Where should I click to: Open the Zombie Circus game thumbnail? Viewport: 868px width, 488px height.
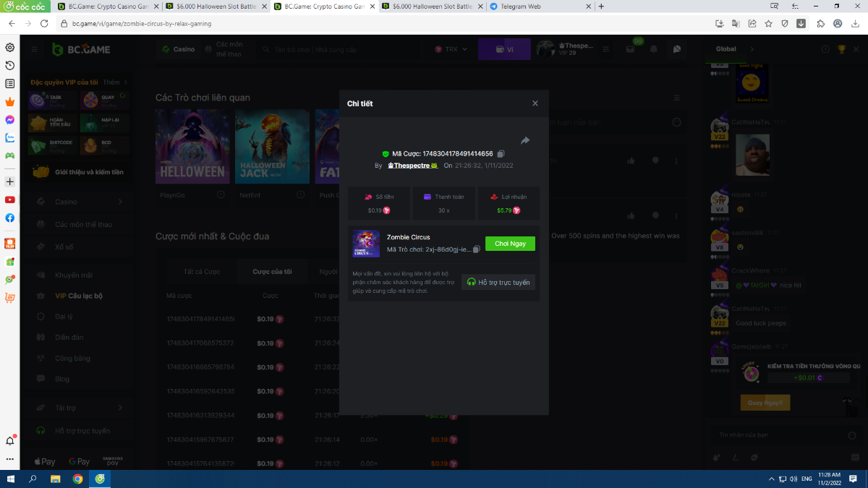[x=366, y=244]
